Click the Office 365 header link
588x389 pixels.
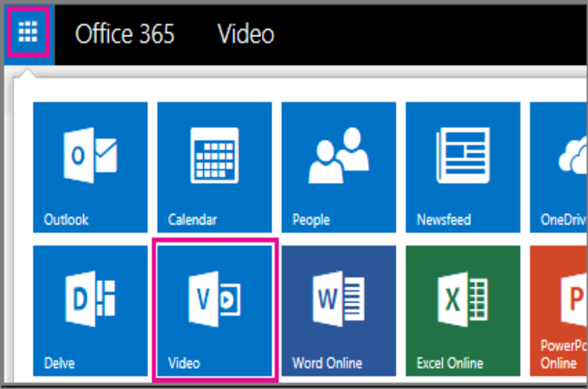pyautogui.click(x=124, y=34)
